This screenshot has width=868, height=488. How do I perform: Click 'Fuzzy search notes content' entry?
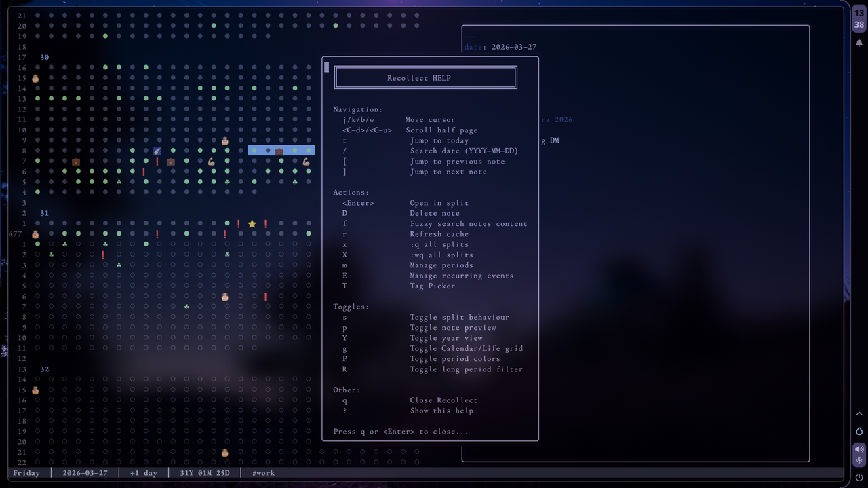(469, 223)
